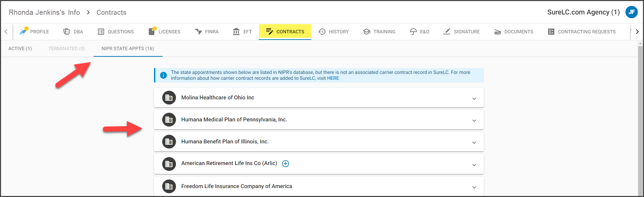This screenshot has height=197, width=644.
Task: Click text American Retirement Life Ins Co (Arlic)
Action: [x=229, y=163]
